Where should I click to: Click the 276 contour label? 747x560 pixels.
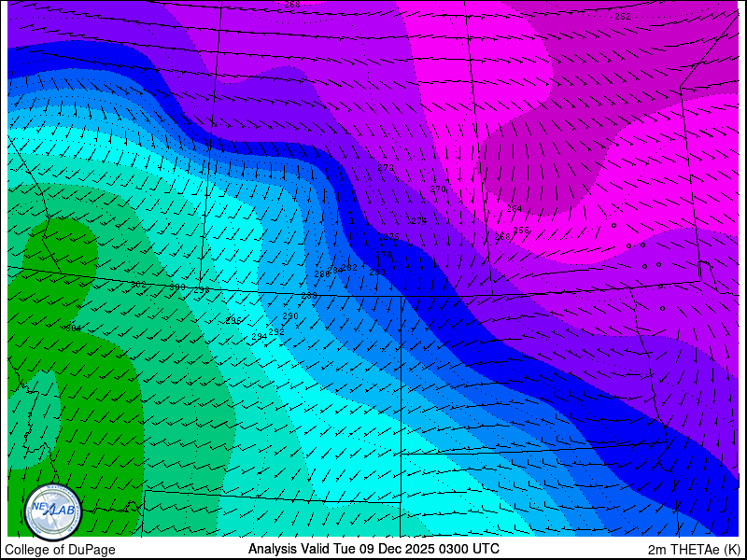coord(391,237)
